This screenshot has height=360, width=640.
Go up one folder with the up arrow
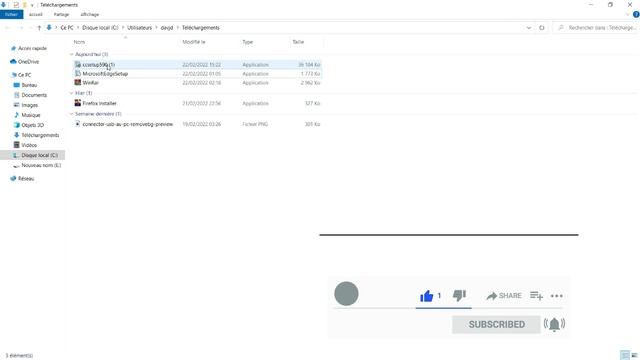click(39, 28)
